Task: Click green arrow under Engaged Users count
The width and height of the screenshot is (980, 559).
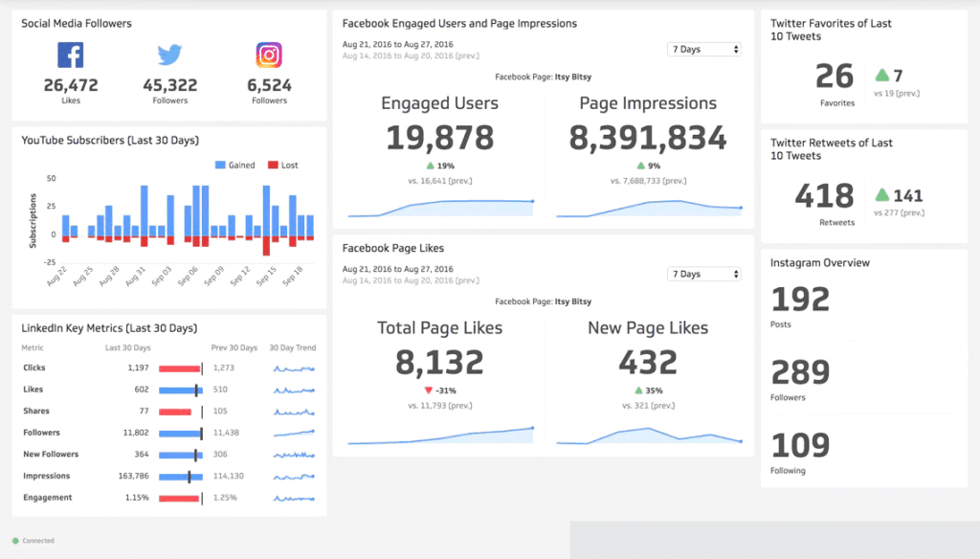Action: click(x=430, y=166)
